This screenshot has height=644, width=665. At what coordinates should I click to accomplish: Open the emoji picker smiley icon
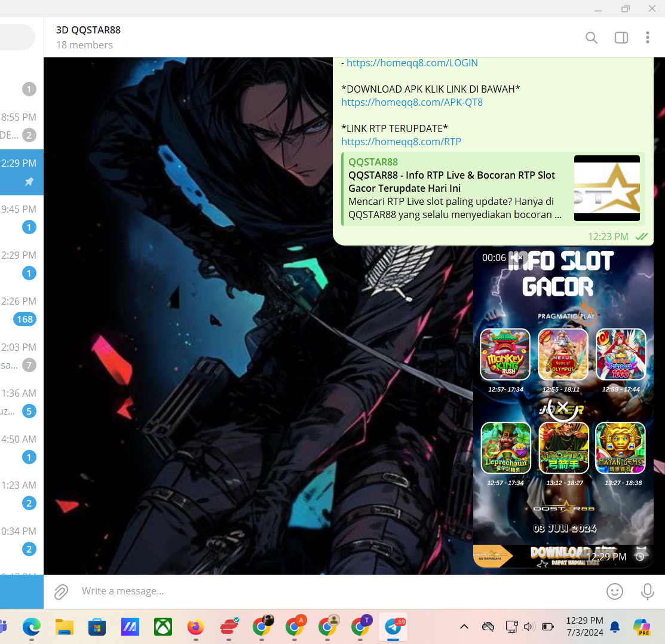coord(615,591)
